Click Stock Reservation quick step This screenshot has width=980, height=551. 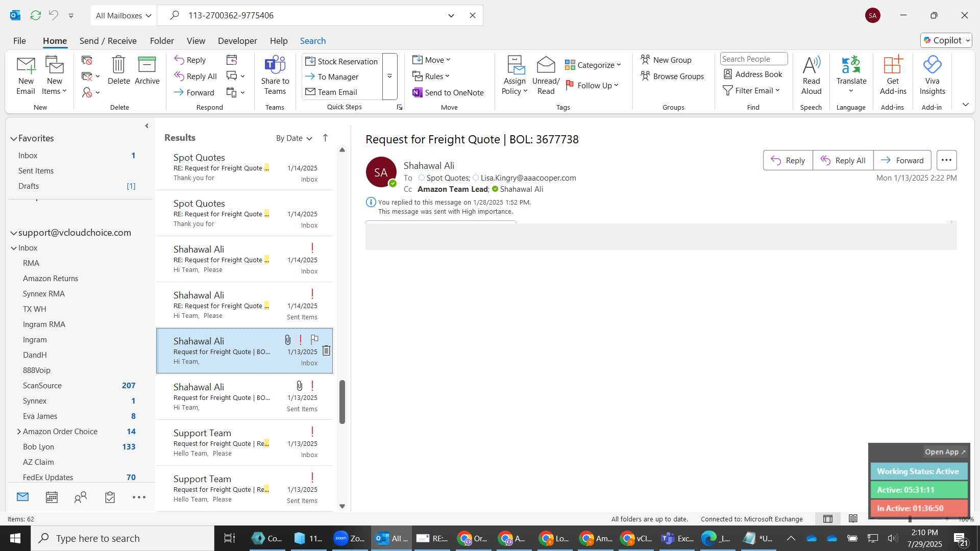tap(341, 61)
